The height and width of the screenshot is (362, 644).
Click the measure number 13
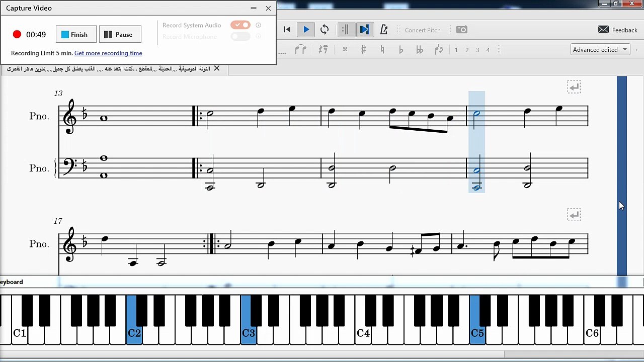point(58,93)
